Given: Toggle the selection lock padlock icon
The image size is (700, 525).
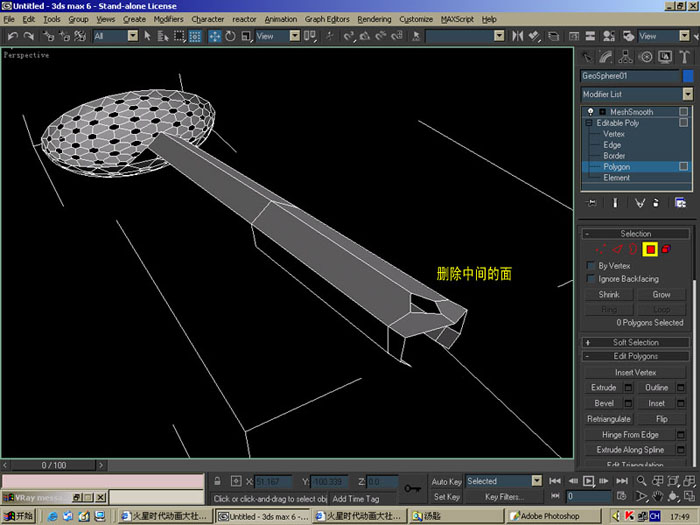Looking at the screenshot, I should pyautogui.click(x=217, y=481).
